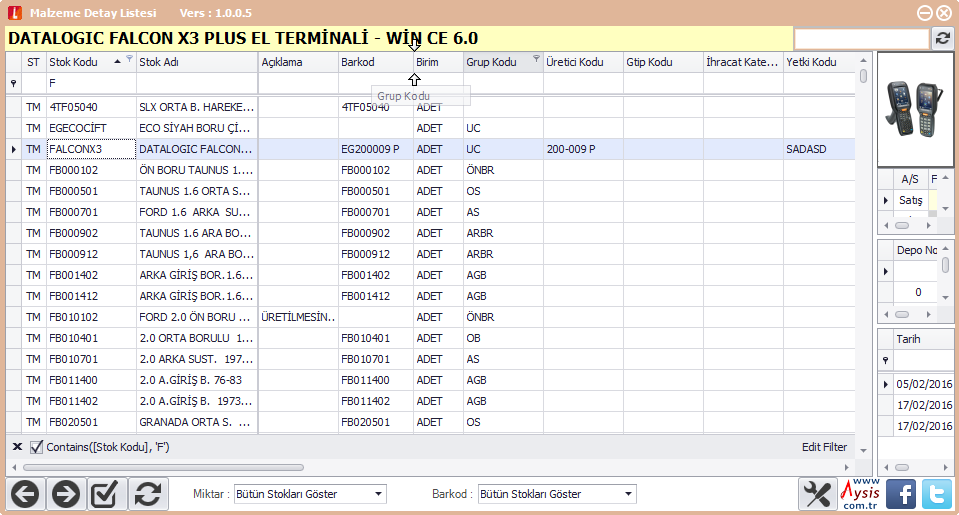Screen dimensions: 959x515
Task: Click the filter row pin icon in Tarih panel
Action: (x=886, y=360)
